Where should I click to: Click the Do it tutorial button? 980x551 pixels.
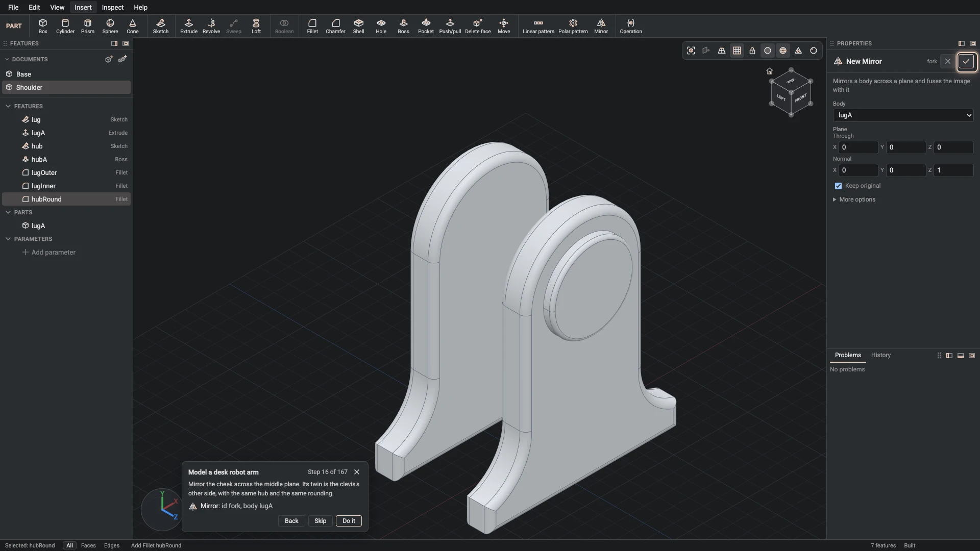pyautogui.click(x=349, y=521)
